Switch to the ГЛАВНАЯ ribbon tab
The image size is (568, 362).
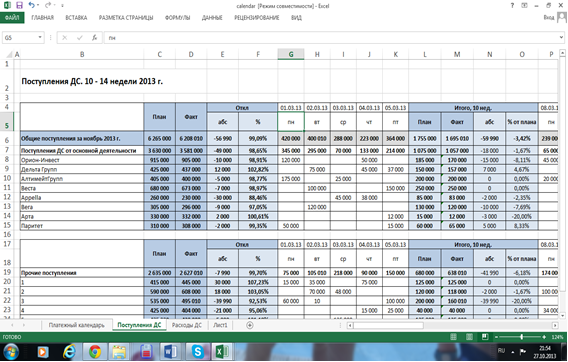pyautogui.click(x=42, y=18)
